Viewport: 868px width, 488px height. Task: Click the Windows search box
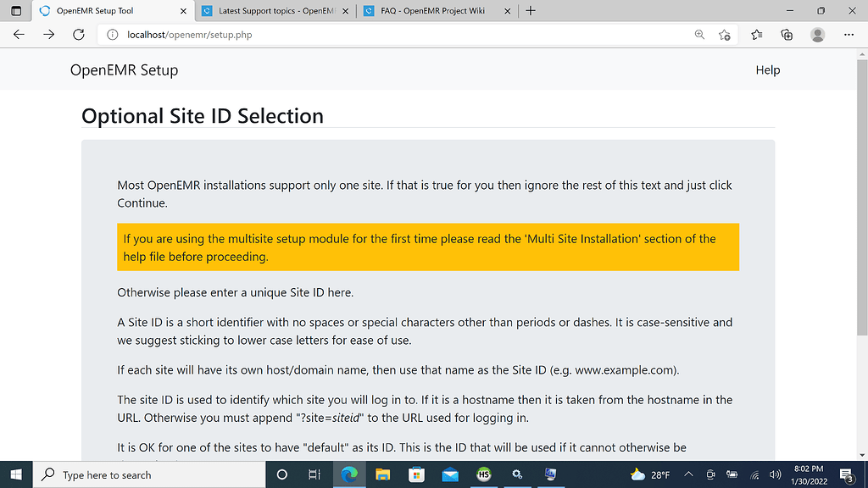pos(148,474)
